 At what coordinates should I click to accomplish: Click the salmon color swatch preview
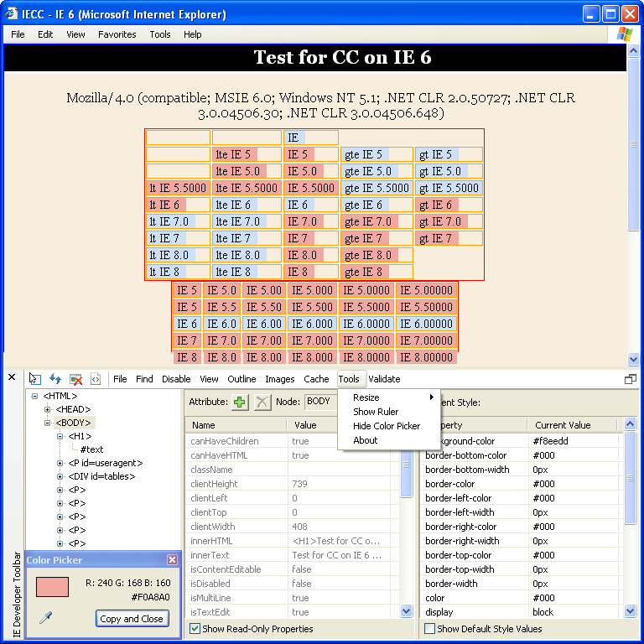click(x=52, y=587)
